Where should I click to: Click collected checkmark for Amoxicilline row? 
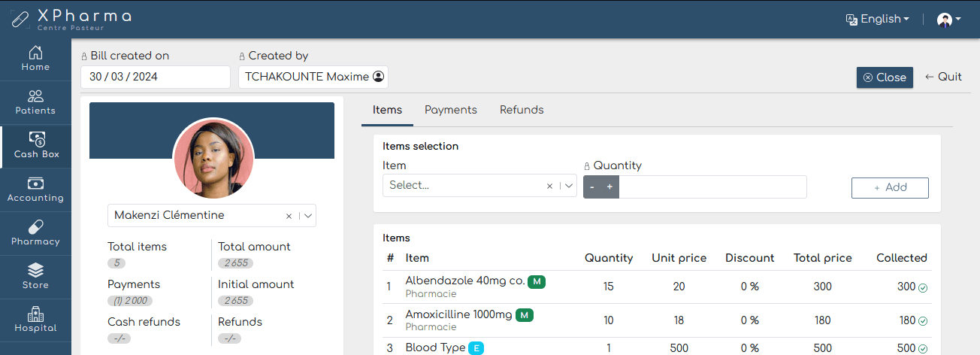tap(923, 321)
